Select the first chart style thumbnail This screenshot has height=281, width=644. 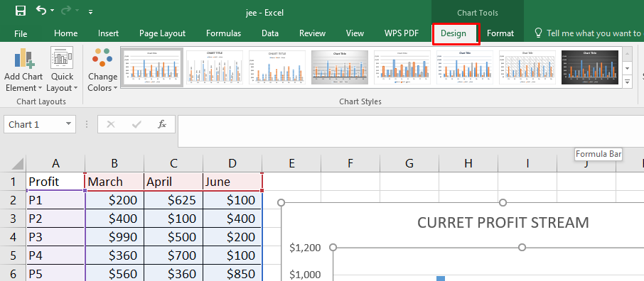152,67
